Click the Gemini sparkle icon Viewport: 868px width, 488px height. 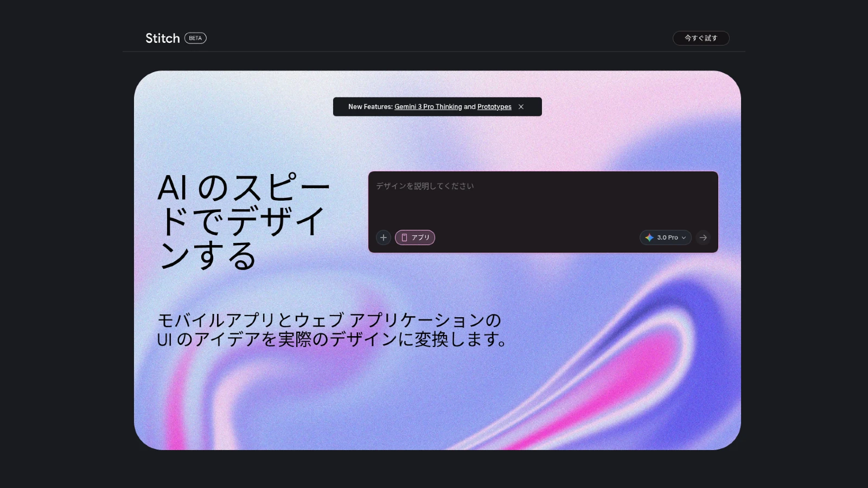tap(649, 237)
